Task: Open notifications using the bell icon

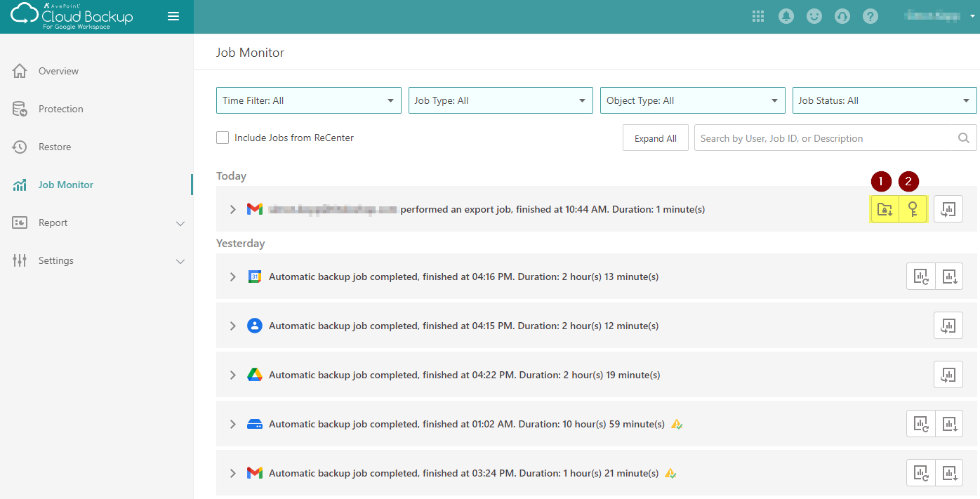Action: pos(786,15)
